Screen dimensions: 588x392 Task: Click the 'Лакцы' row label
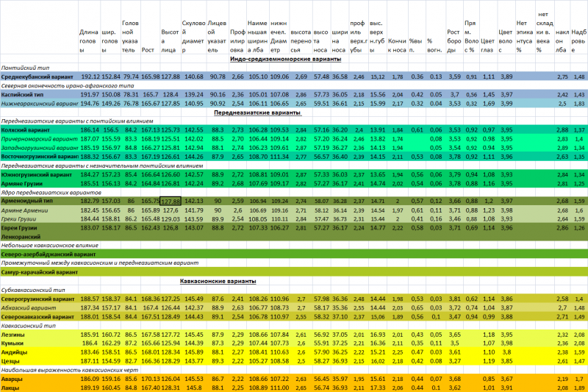[10, 388]
